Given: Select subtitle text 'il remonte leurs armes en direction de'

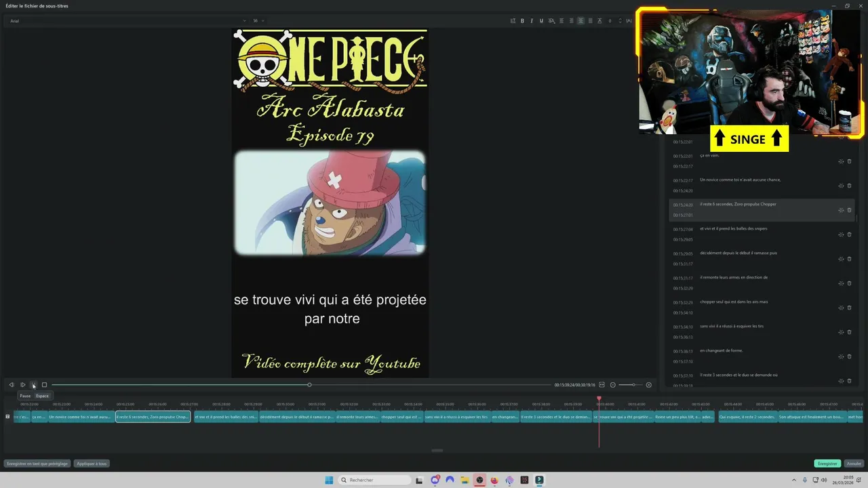Looking at the screenshot, I should 734,277.
